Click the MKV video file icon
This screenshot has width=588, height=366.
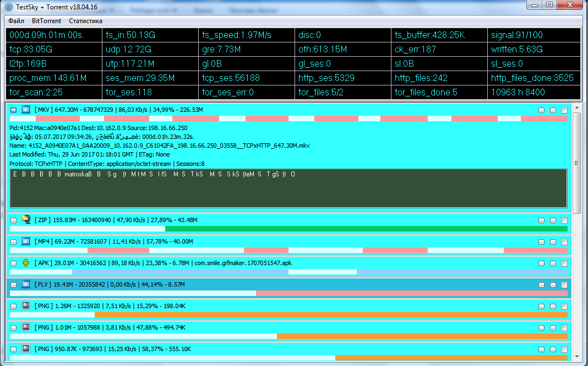26,110
